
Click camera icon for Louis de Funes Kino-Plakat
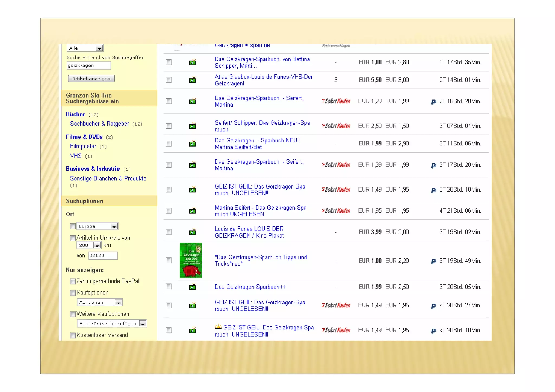coord(192,232)
